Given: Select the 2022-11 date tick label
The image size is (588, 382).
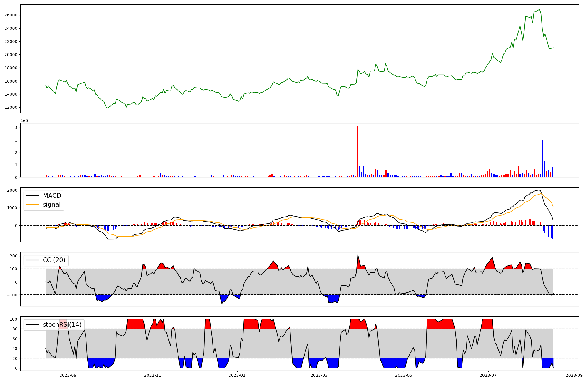Looking at the screenshot, I should tap(153, 375).
